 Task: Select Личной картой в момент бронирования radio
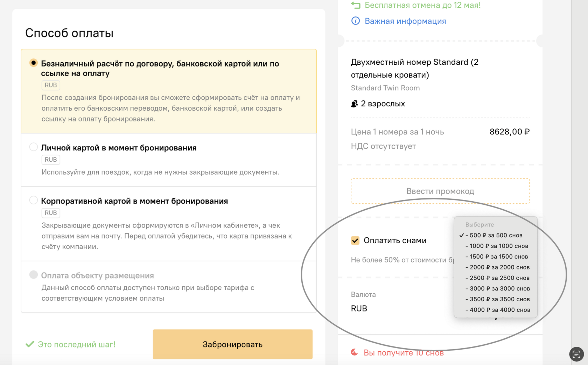click(x=33, y=147)
